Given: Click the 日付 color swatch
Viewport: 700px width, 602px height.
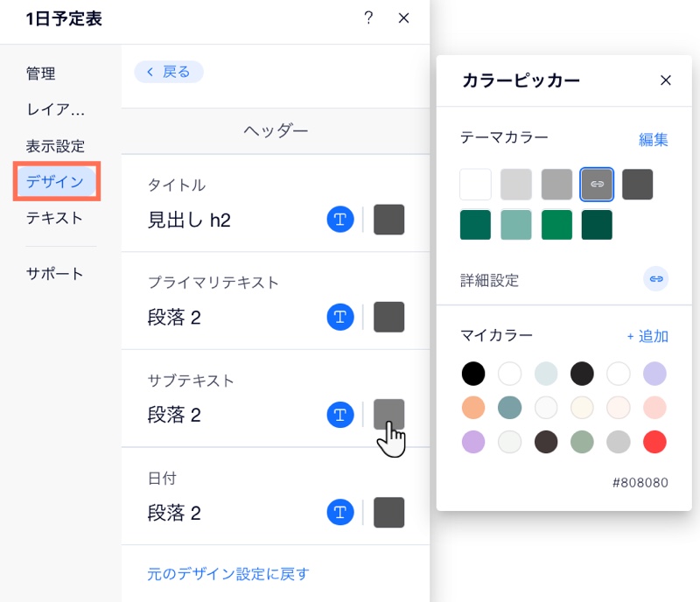Looking at the screenshot, I should coord(388,512).
